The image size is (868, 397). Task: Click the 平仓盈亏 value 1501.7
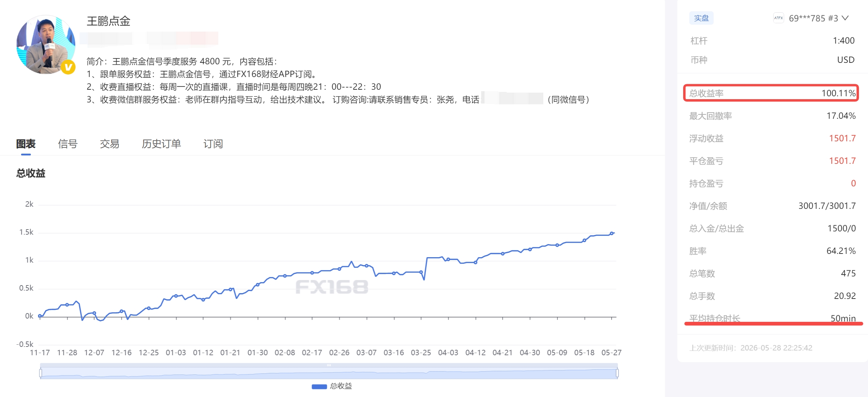[843, 161]
